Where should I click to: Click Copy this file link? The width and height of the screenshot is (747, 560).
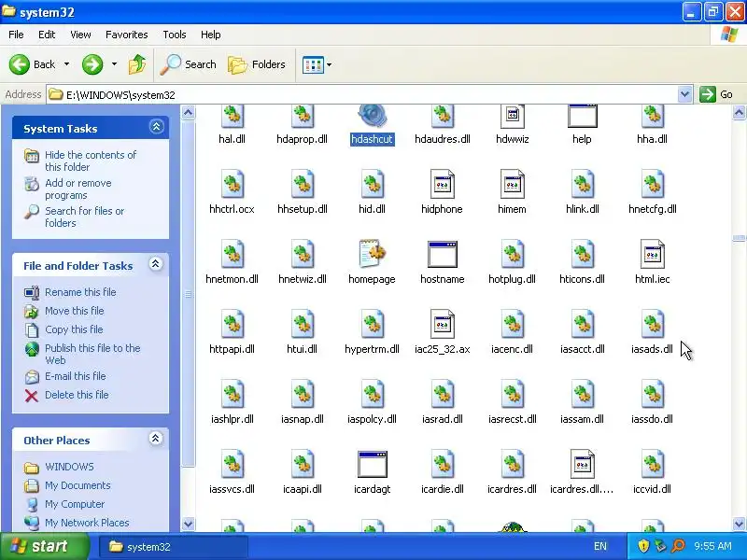tap(74, 329)
